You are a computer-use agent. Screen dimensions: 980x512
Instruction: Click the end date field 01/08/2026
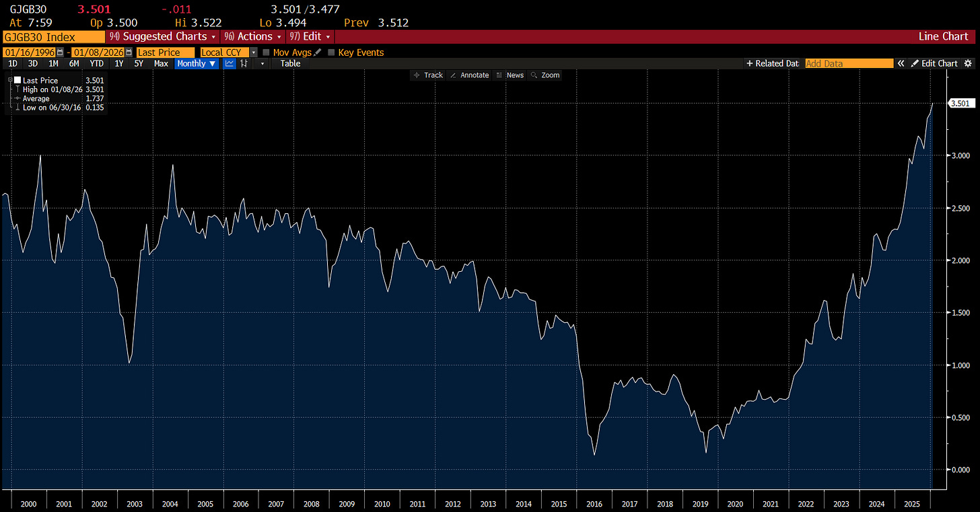[98, 52]
